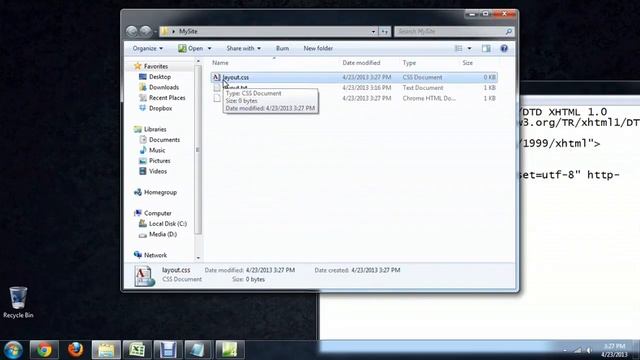Click the Open button in toolbar
The image size is (640, 360).
coord(191,49)
